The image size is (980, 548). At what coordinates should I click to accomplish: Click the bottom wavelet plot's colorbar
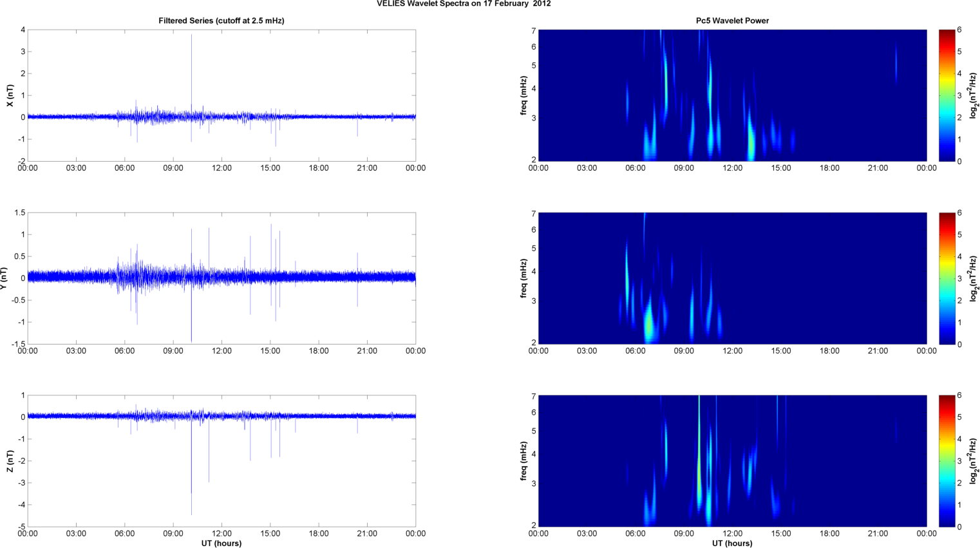point(947,461)
